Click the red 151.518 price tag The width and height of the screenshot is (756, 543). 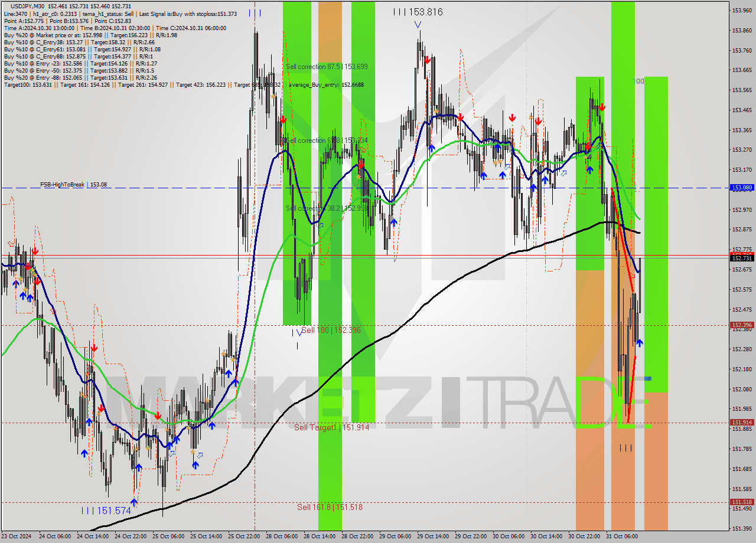pos(742,502)
